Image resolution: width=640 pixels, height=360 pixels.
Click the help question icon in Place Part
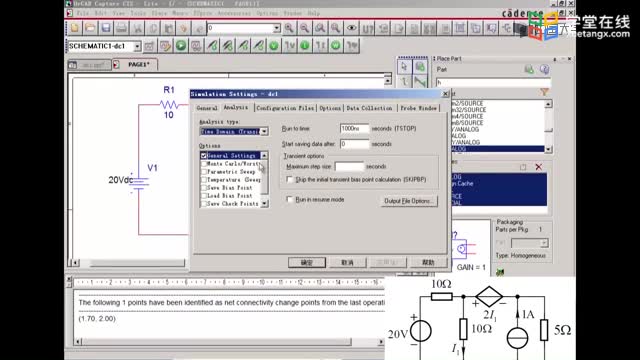pos(544,69)
